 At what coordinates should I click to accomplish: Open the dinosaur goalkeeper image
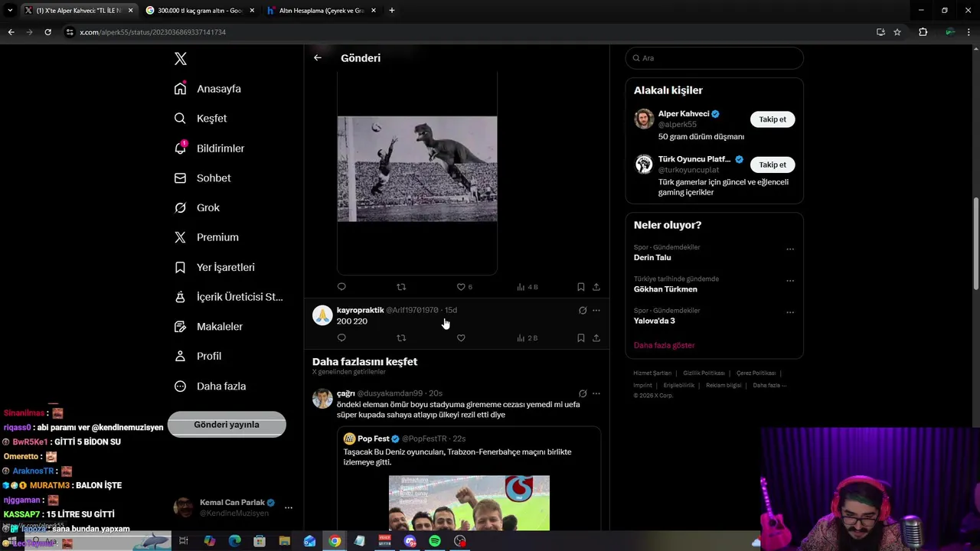tap(417, 168)
